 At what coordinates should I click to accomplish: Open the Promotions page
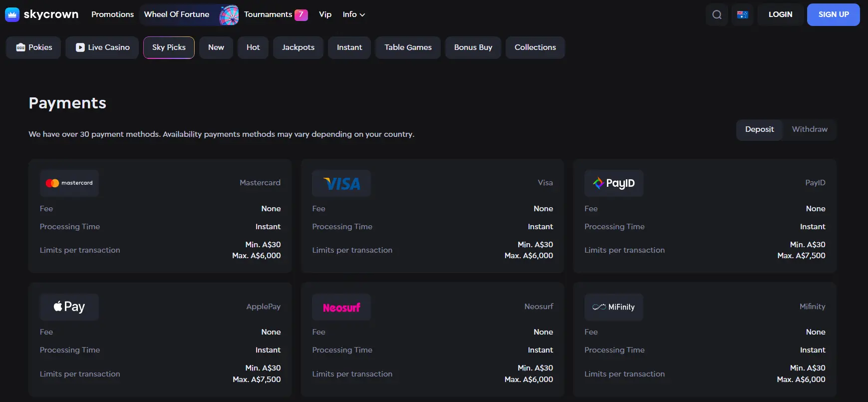[x=112, y=14]
